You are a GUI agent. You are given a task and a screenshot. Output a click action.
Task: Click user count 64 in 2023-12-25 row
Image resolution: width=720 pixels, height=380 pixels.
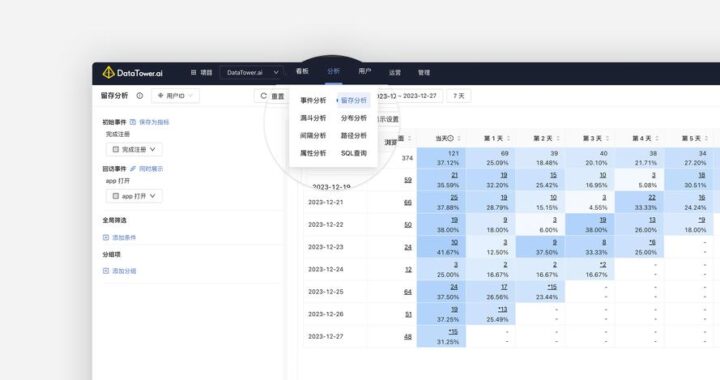[x=408, y=292]
